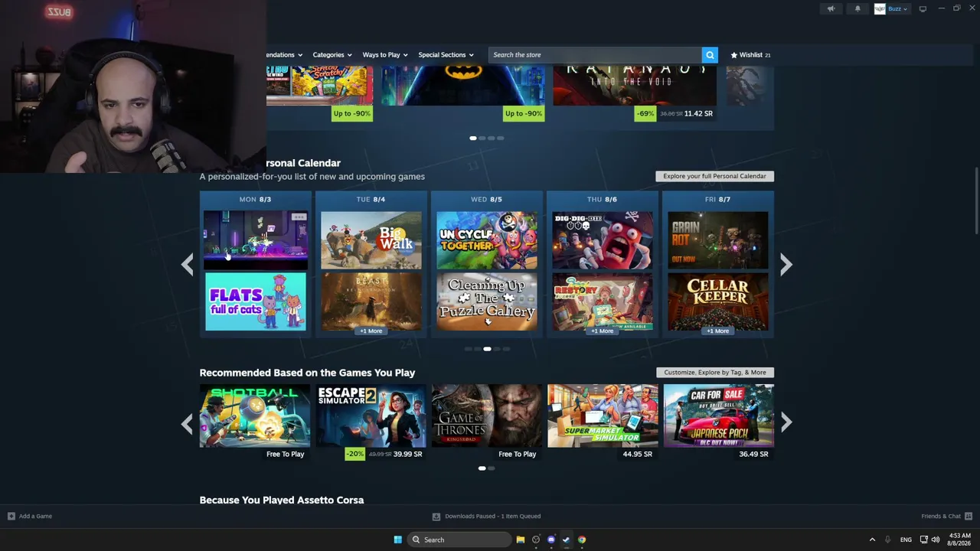This screenshot has width=980, height=551.
Task: Open Downloads Paused - 1 Item Queued
Action: point(492,516)
